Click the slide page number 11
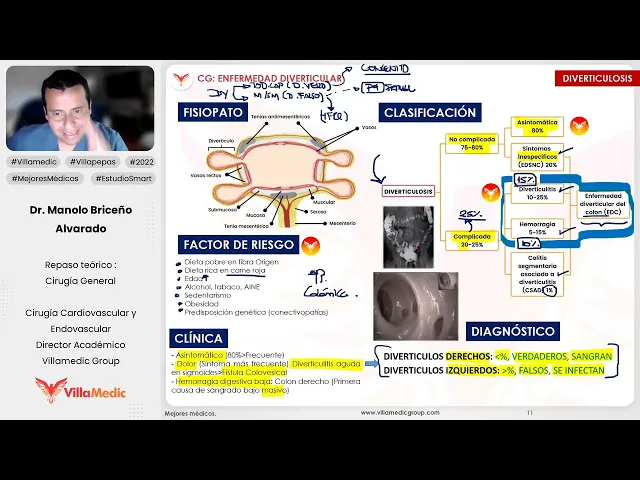 tap(530, 413)
